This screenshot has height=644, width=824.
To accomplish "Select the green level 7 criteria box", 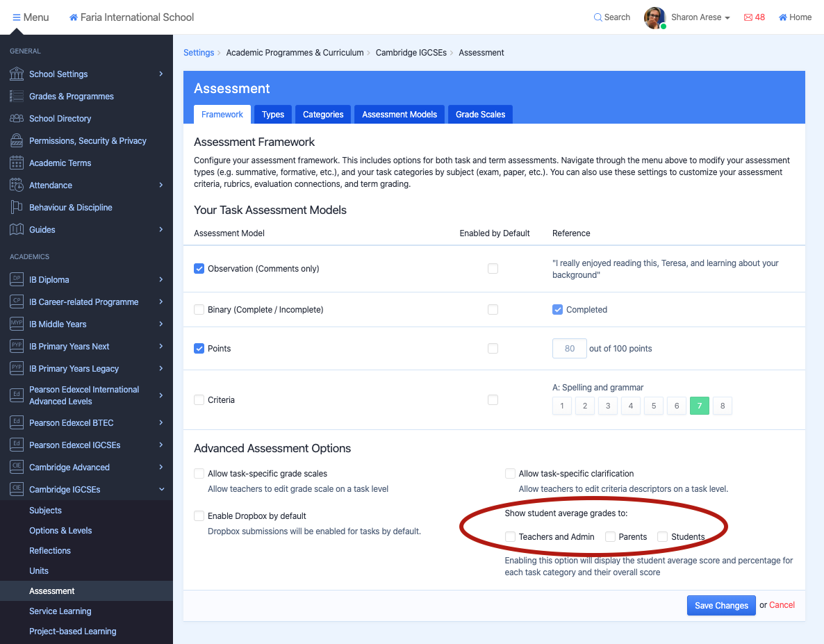I will [x=699, y=406].
